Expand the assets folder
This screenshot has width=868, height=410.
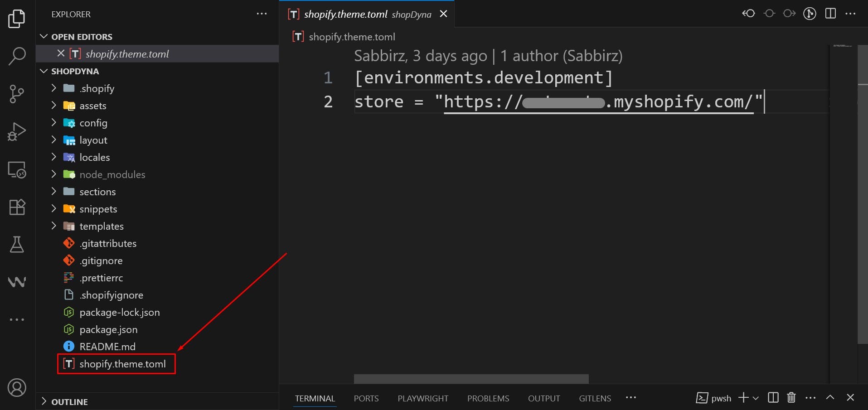(x=157, y=106)
